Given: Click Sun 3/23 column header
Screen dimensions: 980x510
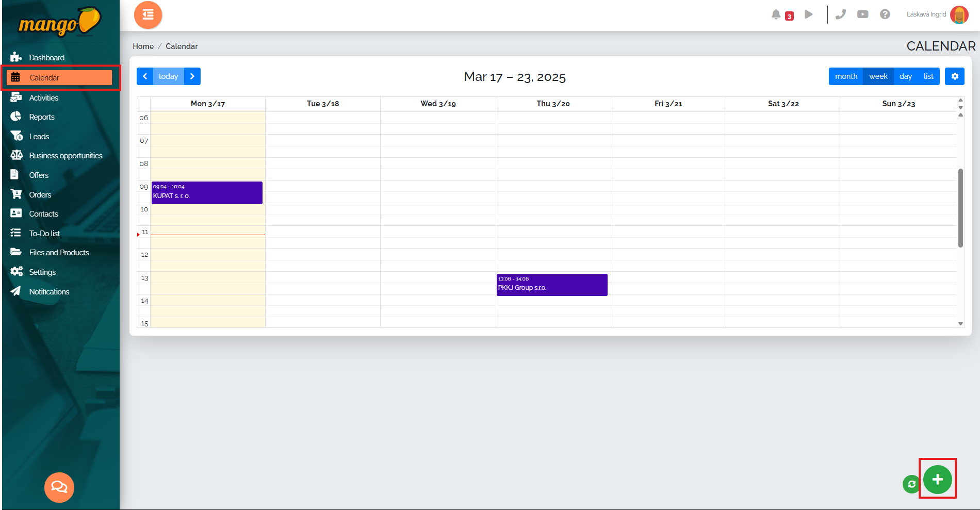Looking at the screenshot, I should click(x=899, y=104).
